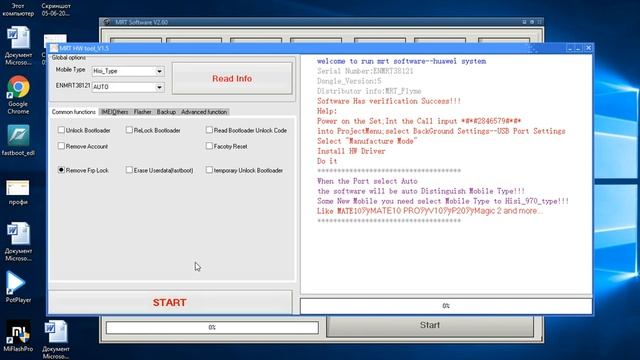Click the MRT Software V2.60 title icon
This screenshot has width=640, height=360.
(x=107, y=22)
